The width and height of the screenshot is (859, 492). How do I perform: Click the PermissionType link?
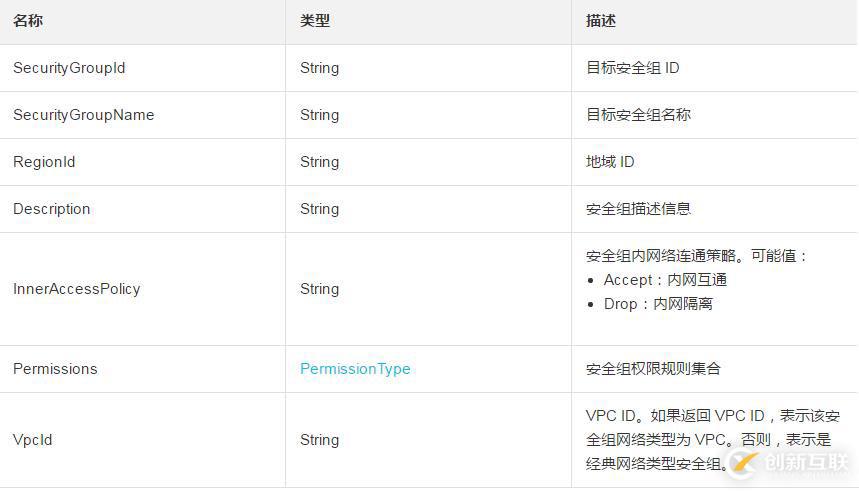pos(355,369)
